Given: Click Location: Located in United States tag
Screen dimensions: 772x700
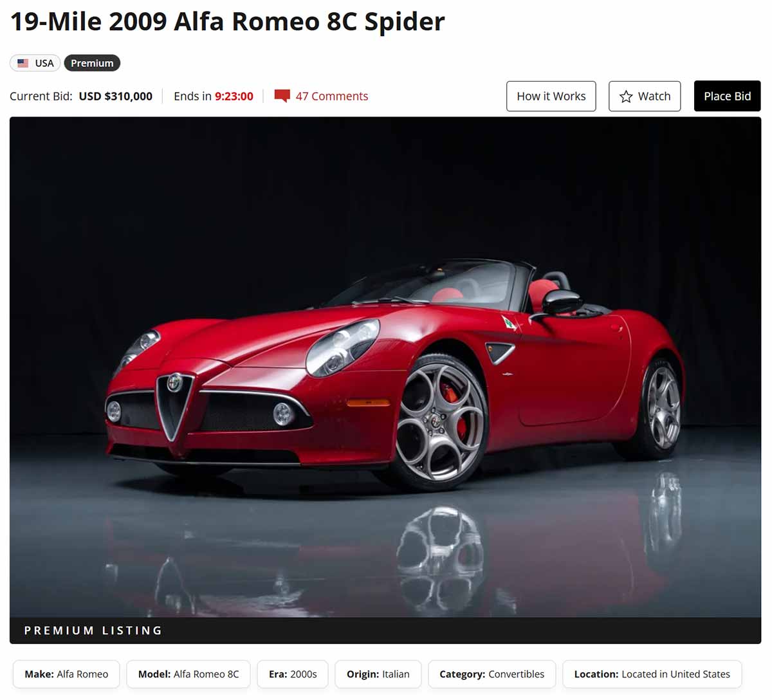Looking at the screenshot, I should click(652, 674).
